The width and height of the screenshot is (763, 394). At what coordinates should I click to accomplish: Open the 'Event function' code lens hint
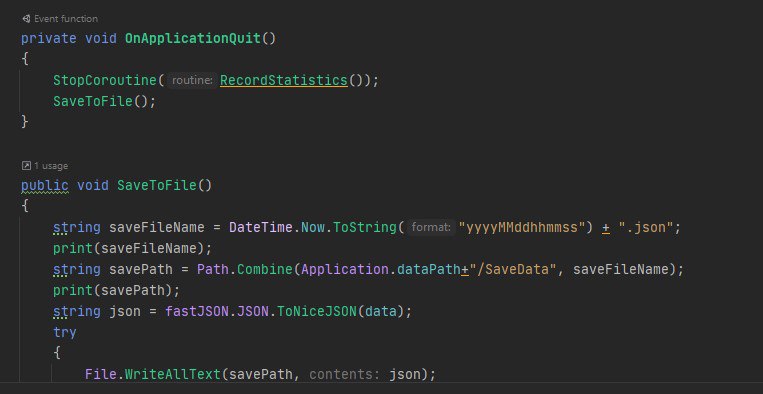pos(66,19)
